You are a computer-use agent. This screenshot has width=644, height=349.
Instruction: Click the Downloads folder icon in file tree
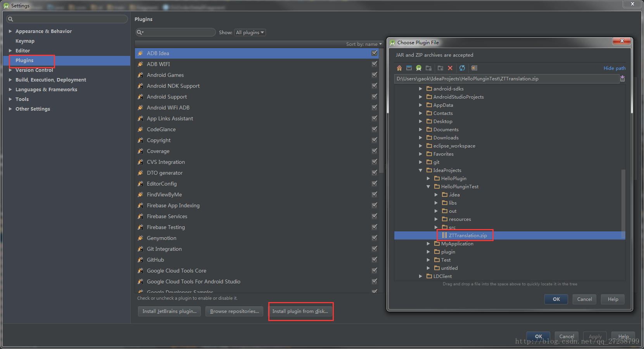coord(429,137)
